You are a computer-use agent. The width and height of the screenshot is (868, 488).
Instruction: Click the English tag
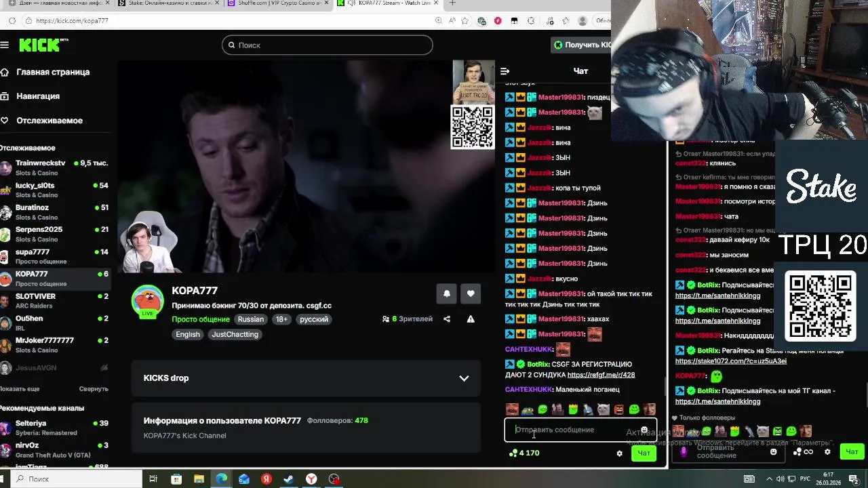pyautogui.click(x=188, y=334)
